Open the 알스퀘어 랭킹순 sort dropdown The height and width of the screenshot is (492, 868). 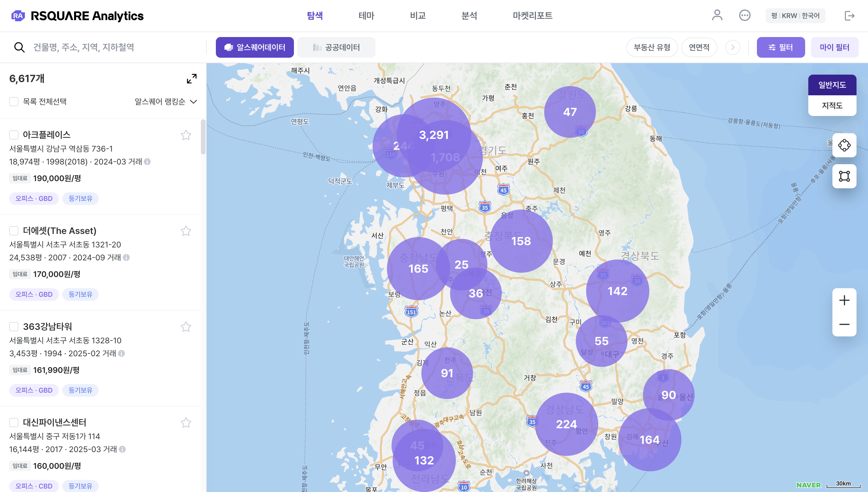tap(166, 102)
